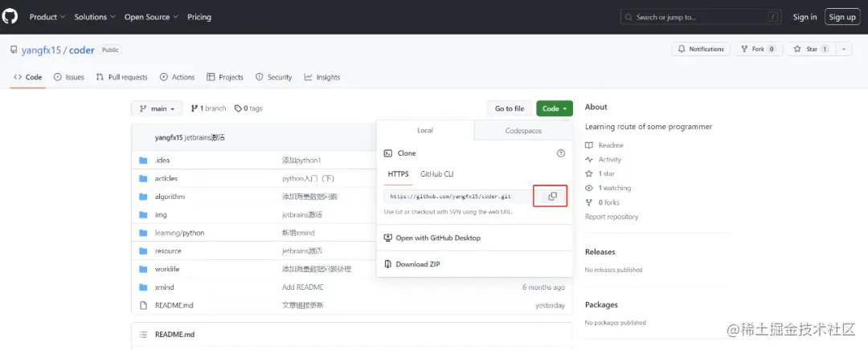The width and height of the screenshot is (868, 350).
Task: Click the Packages heading link
Action: (x=601, y=305)
